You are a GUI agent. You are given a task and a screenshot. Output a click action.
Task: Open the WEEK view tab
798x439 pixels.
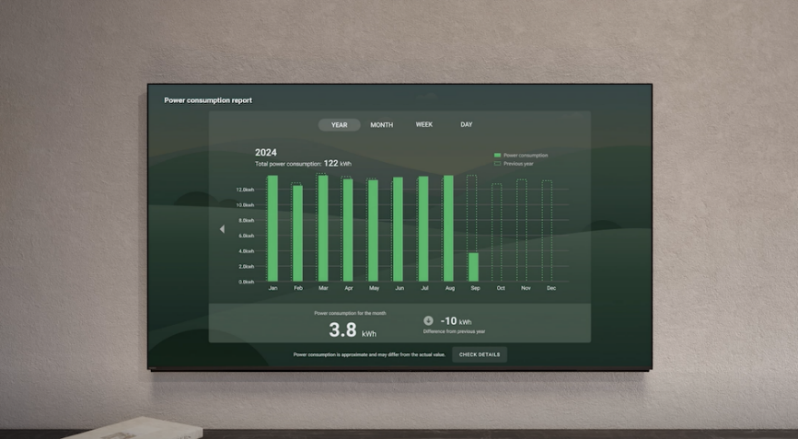click(x=424, y=125)
